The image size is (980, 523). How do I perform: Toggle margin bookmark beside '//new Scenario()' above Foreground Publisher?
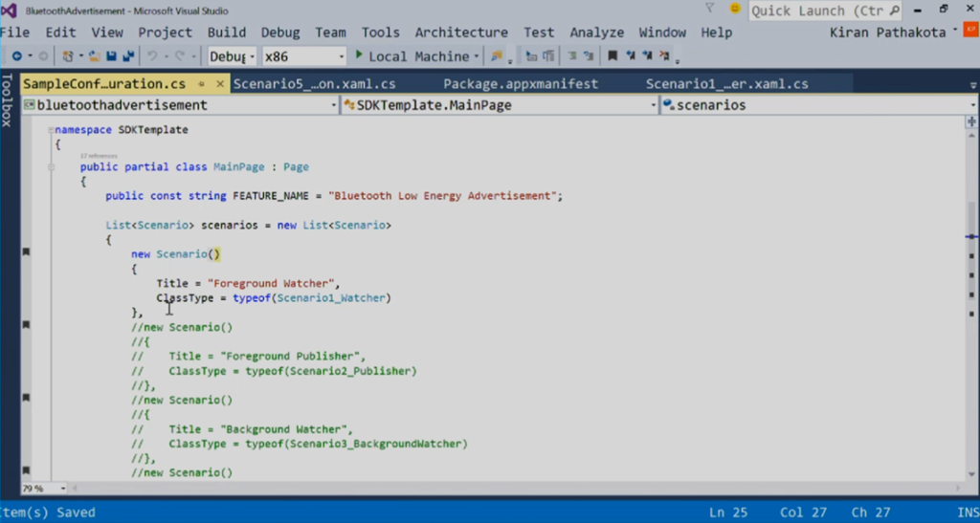pyautogui.click(x=26, y=324)
